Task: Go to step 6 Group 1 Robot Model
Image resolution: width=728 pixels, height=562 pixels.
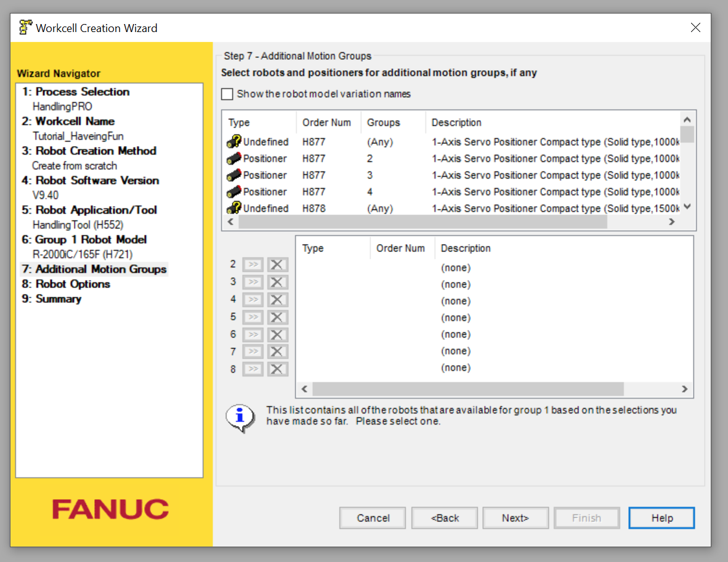Action: coord(84,240)
